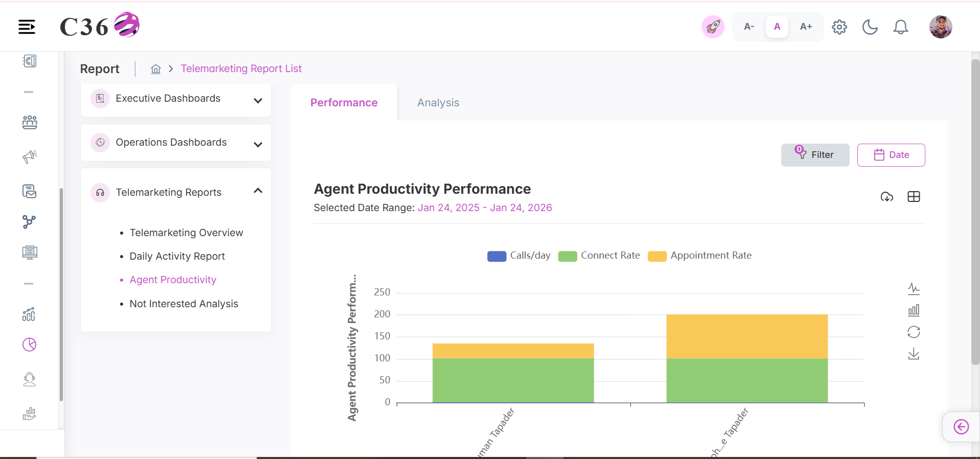Switch chart to line type
The image size is (980, 459).
click(x=914, y=289)
